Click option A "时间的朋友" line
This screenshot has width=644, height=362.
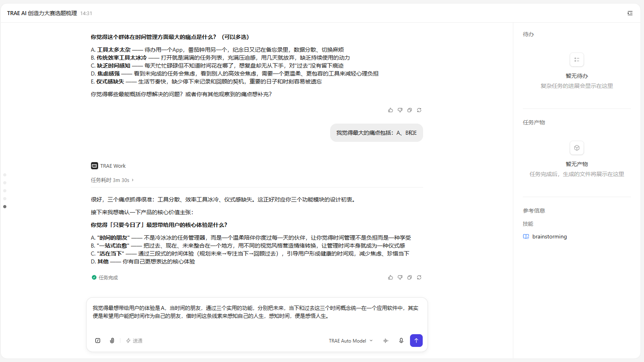click(x=251, y=238)
